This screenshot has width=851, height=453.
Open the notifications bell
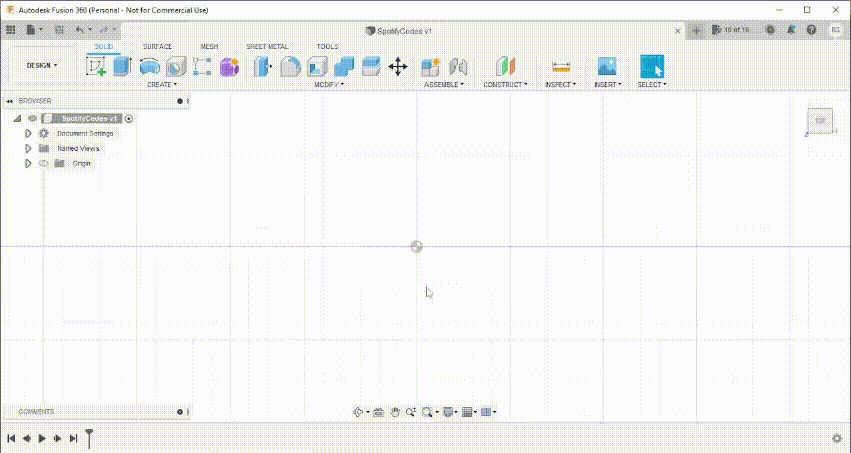click(x=791, y=30)
